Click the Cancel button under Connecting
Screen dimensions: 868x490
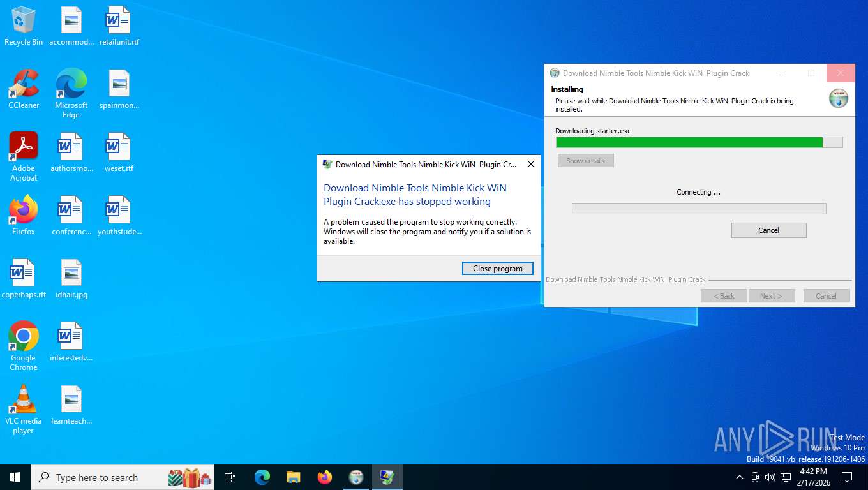pyautogui.click(x=768, y=230)
